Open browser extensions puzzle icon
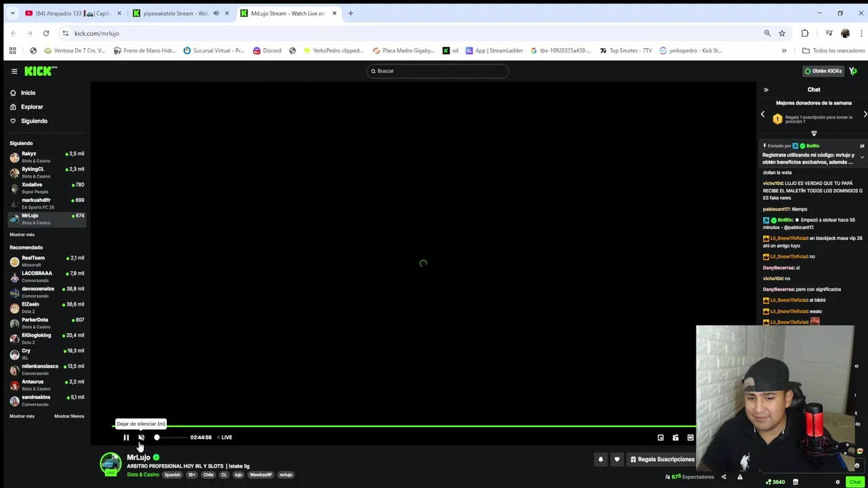The width and height of the screenshot is (868, 488). [805, 33]
